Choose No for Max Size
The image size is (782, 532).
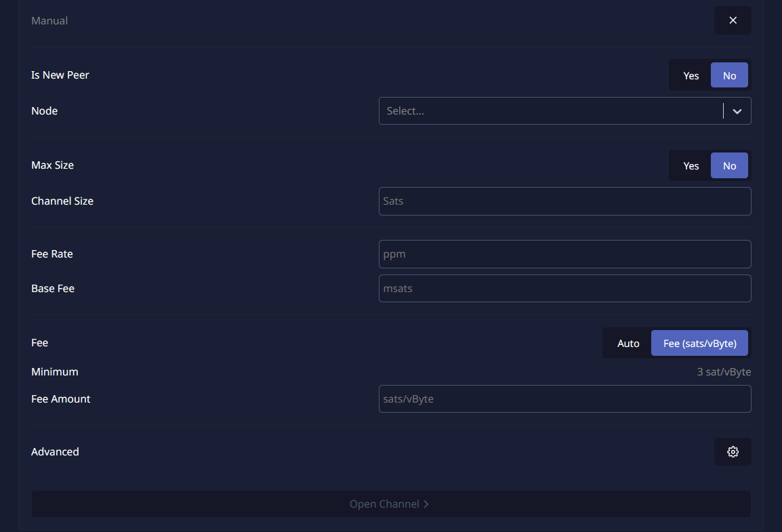tap(729, 165)
